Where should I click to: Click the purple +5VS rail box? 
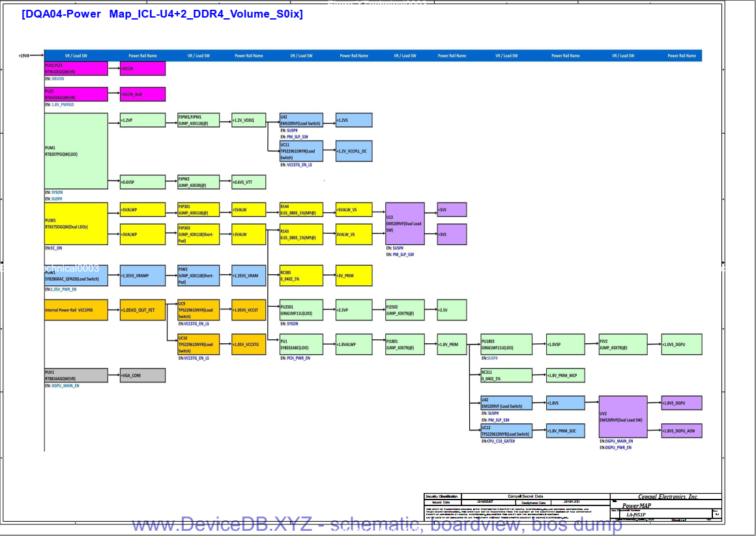[452, 210]
